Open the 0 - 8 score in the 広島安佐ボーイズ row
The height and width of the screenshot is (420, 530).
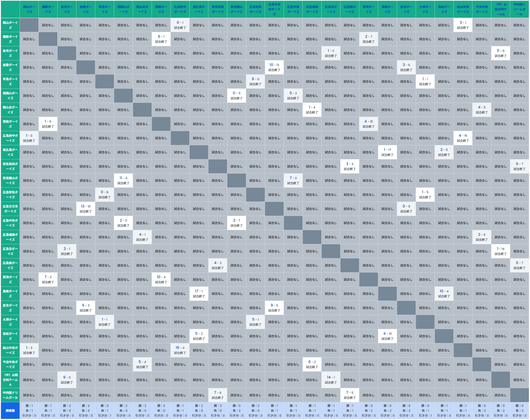pyautogui.click(x=104, y=192)
